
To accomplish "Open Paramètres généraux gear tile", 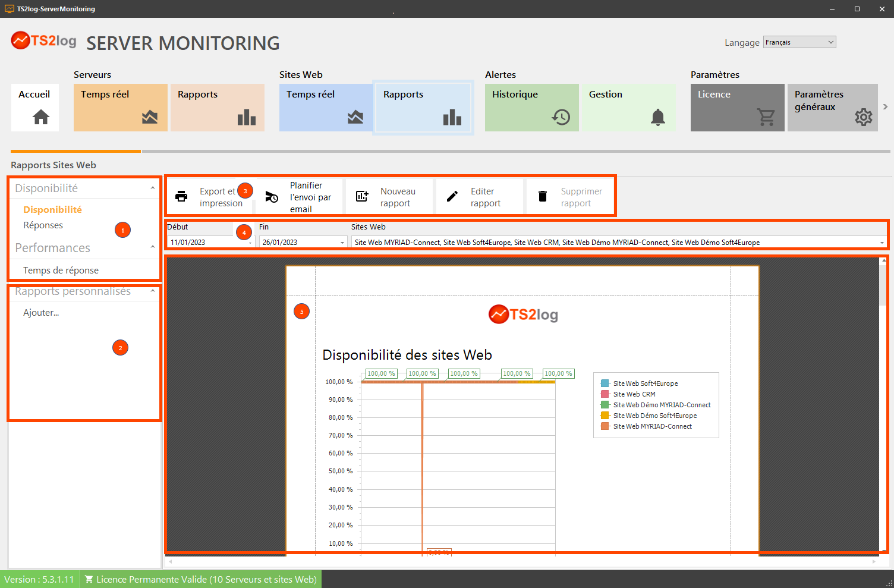I will tap(833, 108).
